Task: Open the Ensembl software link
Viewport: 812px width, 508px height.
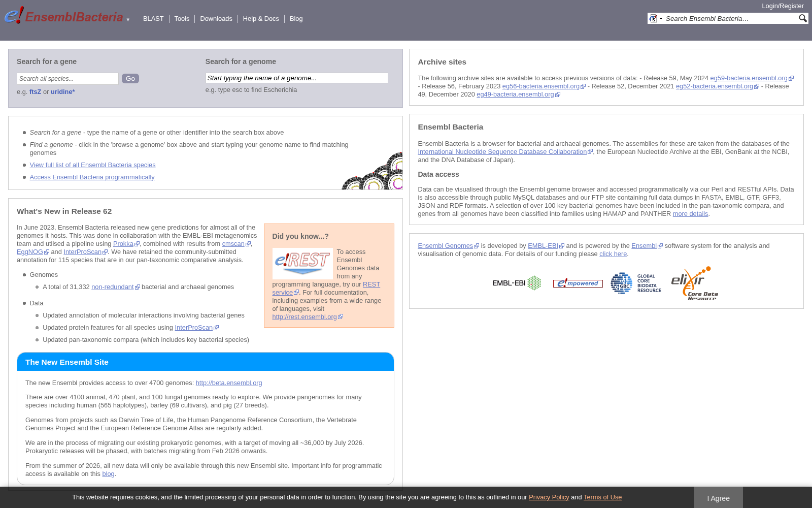Action: (x=647, y=246)
